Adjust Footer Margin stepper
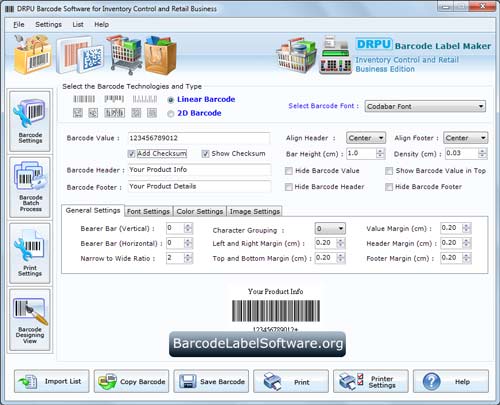The height and width of the screenshot is (405, 500). pos(466,258)
